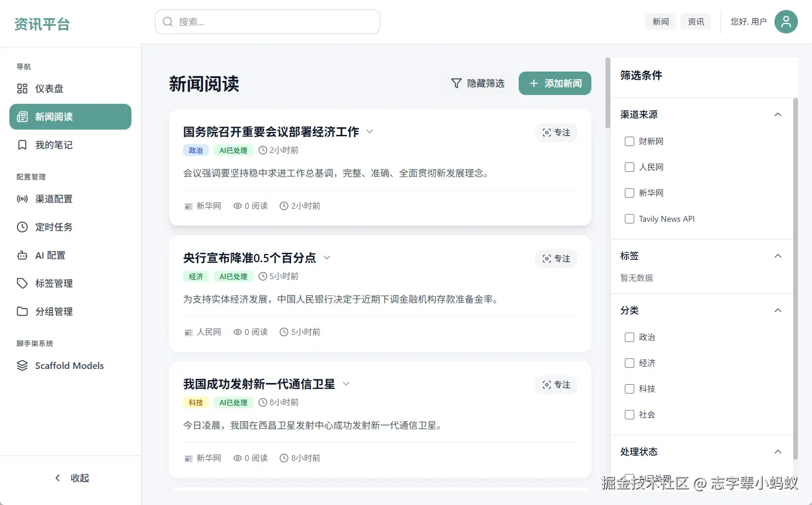The height and width of the screenshot is (505, 812).
Task: Expand the 央行宣布降准 article chevron
Action: 327,257
